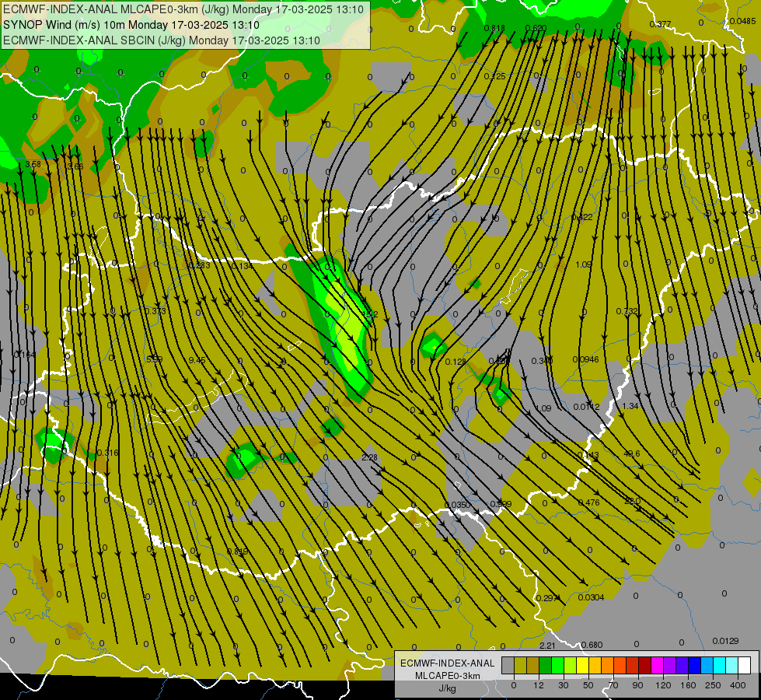Click the violet swatch left of tick 160
Screen dimensions: 761x700
click(x=682, y=665)
